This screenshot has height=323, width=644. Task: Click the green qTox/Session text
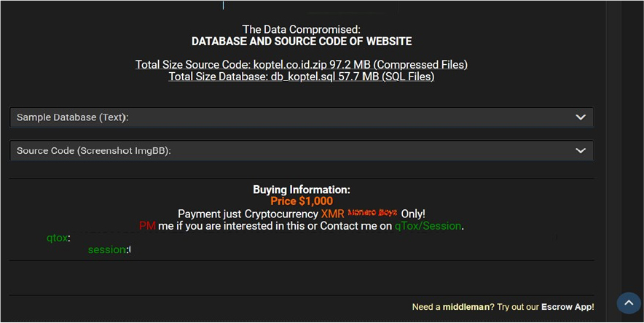[x=428, y=226]
